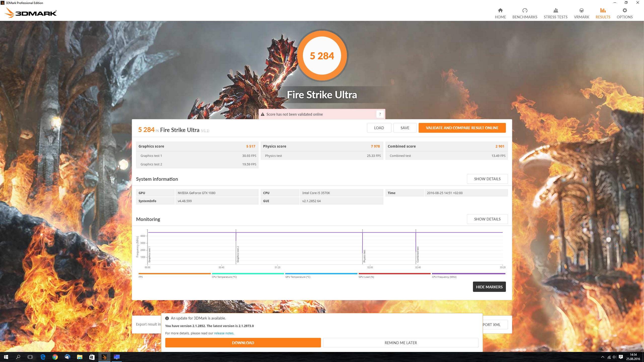Screen dimensions: 644x362
Task: Open the VRMark section icon
Action: [581, 10]
